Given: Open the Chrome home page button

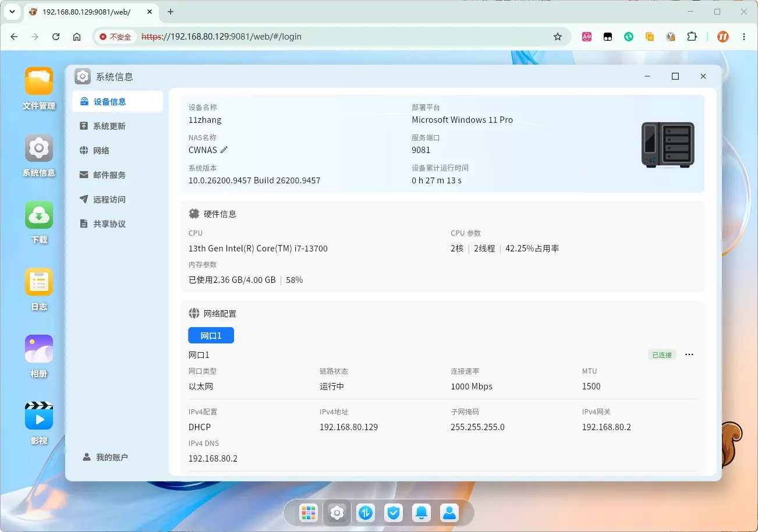Looking at the screenshot, I should point(77,37).
